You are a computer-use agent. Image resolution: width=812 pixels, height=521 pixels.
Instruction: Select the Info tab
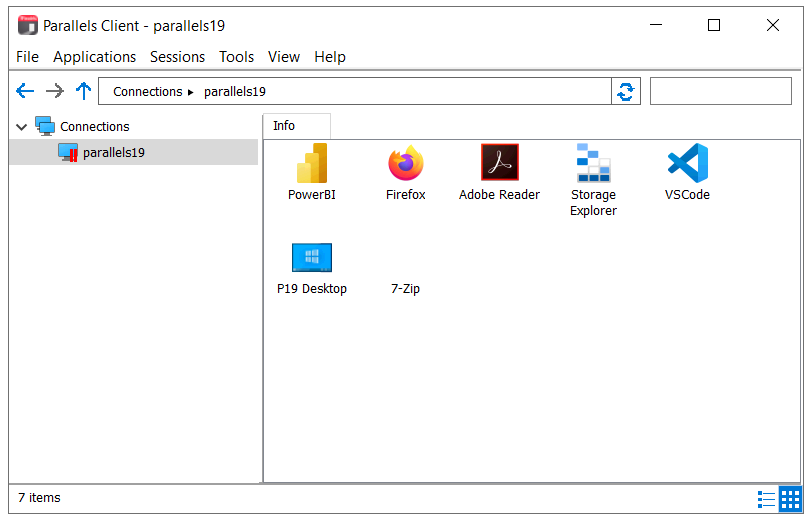pyautogui.click(x=297, y=126)
